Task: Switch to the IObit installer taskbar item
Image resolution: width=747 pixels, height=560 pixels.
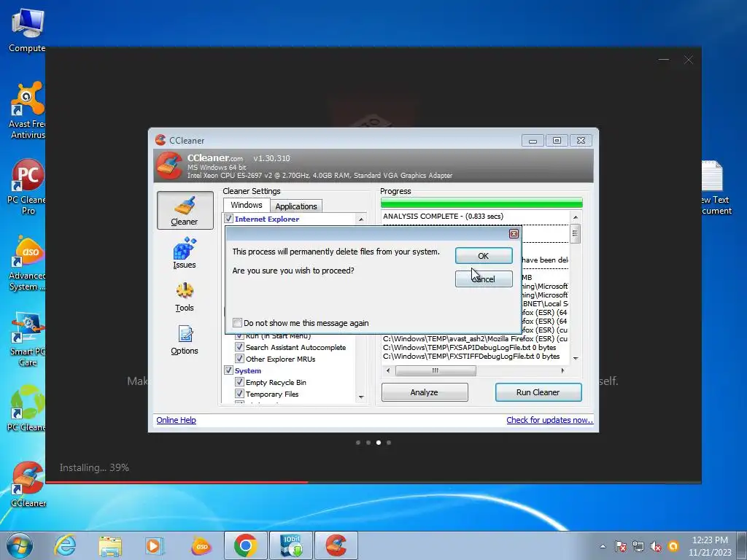Action: click(291, 545)
